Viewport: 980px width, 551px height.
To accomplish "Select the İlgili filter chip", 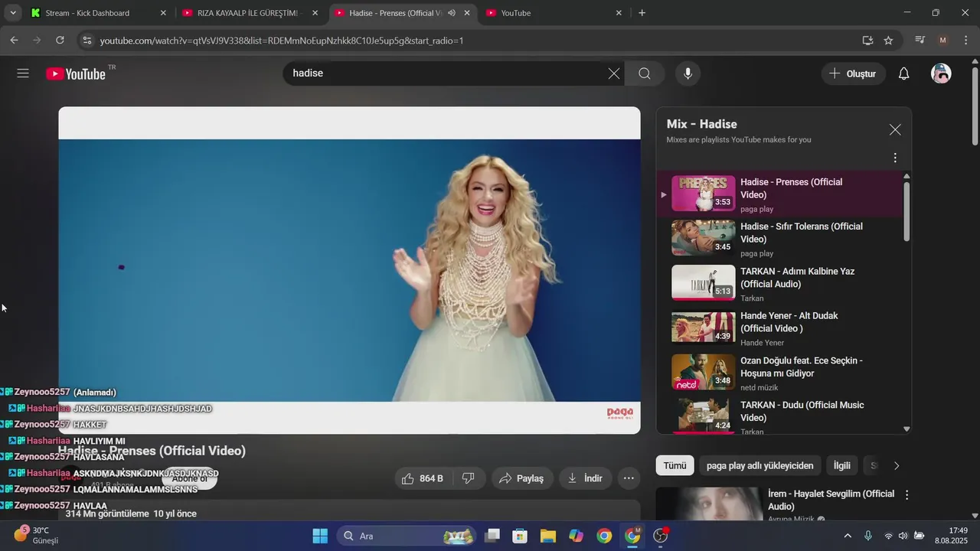I will (x=841, y=465).
